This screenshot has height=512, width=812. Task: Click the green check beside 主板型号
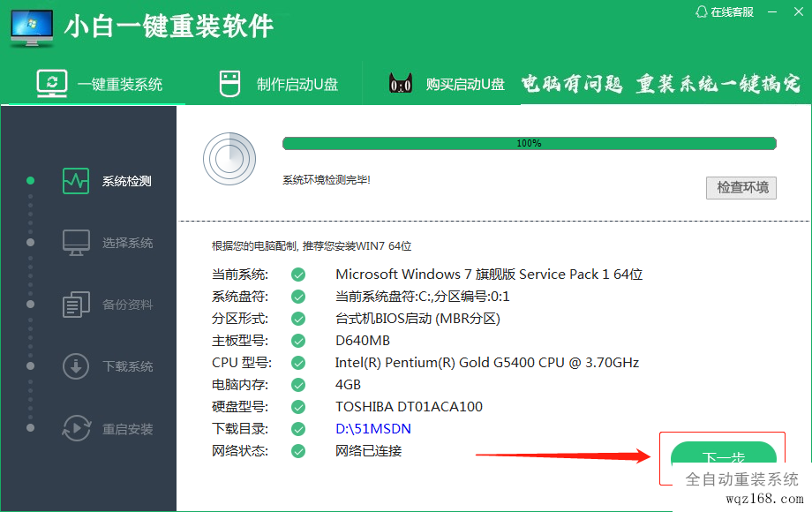pos(298,341)
